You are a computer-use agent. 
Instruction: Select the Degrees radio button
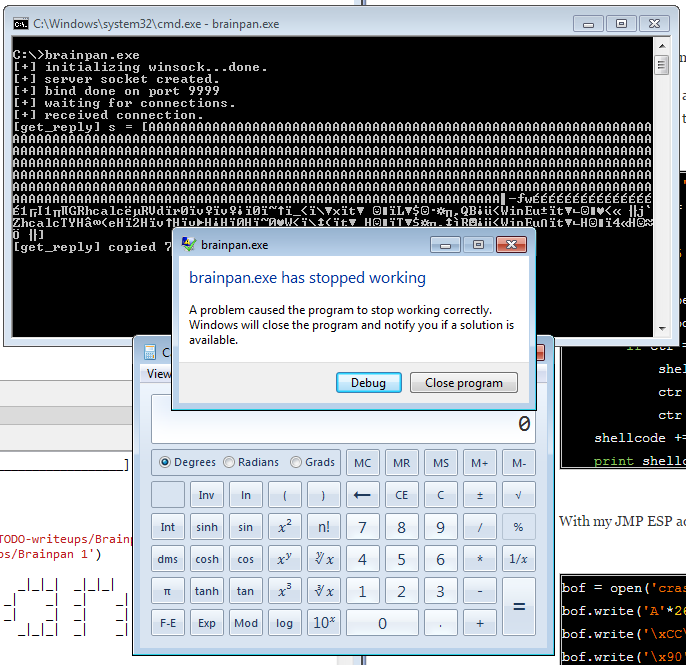165,462
